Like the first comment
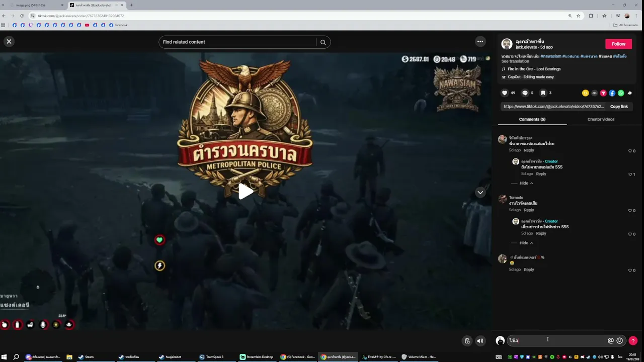Image resolution: width=644 pixels, height=362 pixels. click(630, 151)
